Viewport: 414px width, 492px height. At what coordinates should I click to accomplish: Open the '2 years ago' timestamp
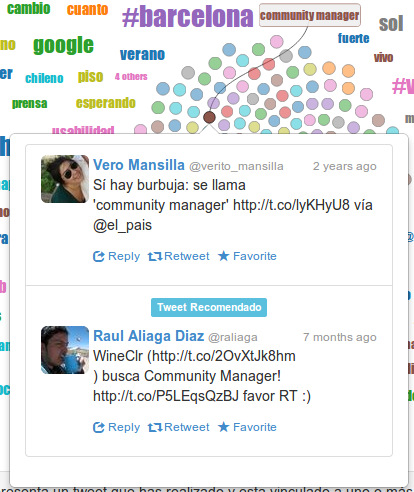point(345,166)
